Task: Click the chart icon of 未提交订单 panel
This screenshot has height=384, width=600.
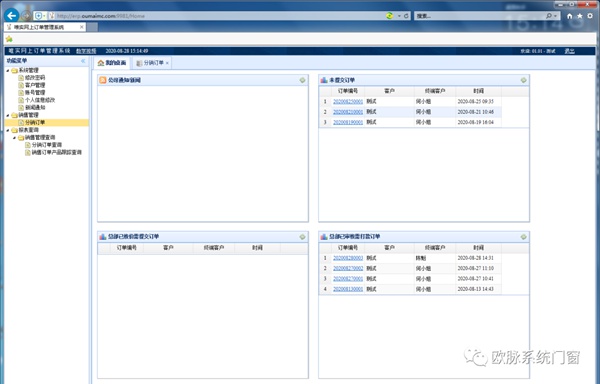Action: tap(324, 80)
